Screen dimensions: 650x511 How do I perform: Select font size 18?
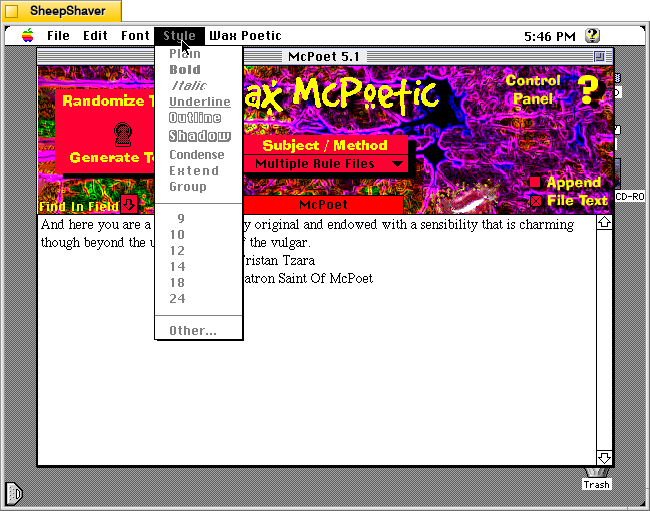(x=199, y=283)
